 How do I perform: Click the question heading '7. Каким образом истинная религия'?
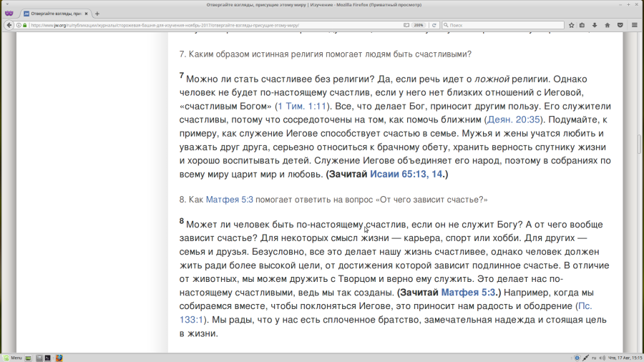pyautogui.click(x=326, y=54)
